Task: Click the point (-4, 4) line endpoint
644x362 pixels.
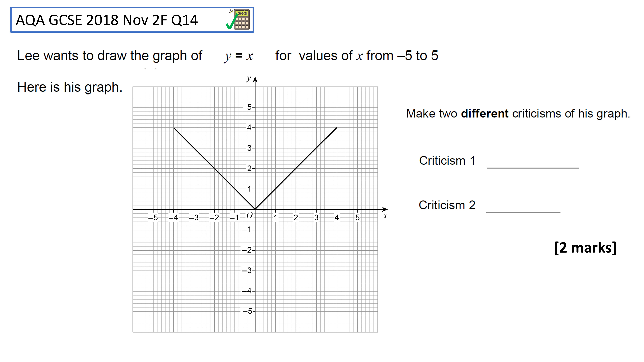Action: click(174, 128)
